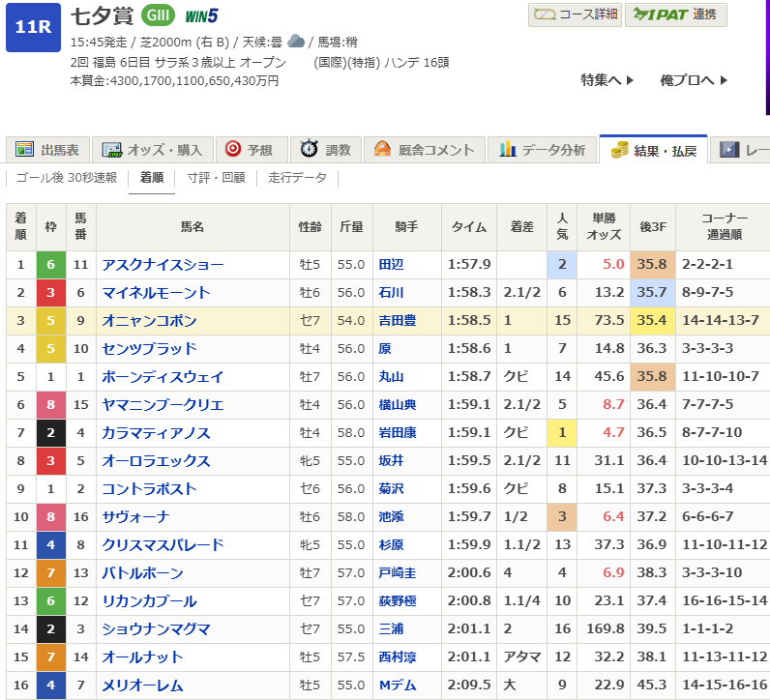Open horse マイネルモーント
The height and width of the screenshot is (700, 770).
[x=156, y=293]
